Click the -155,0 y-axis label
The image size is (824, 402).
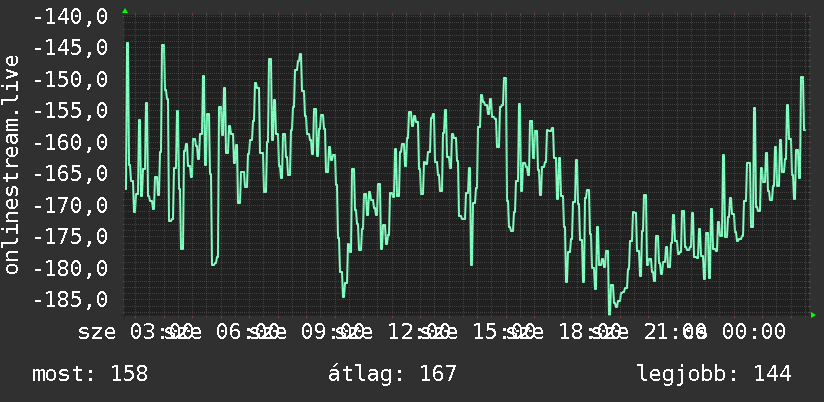[70, 111]
